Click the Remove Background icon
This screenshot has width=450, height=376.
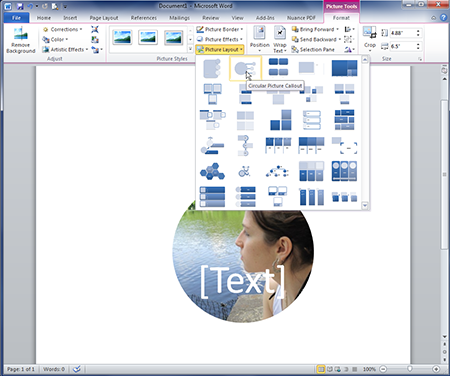(x=21, y=34)
